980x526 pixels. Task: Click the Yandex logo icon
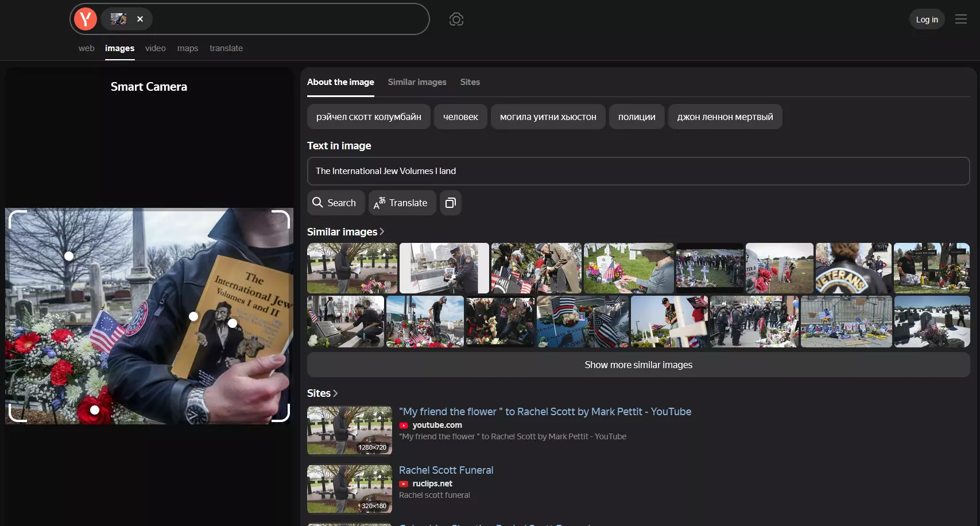click(x=86, y=19)
